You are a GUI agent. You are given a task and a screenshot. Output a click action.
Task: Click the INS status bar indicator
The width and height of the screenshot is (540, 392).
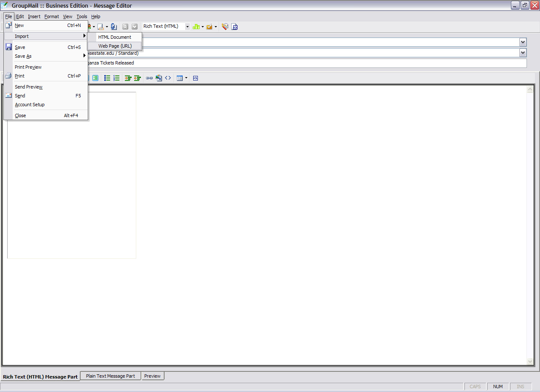(x=521, y=387)
